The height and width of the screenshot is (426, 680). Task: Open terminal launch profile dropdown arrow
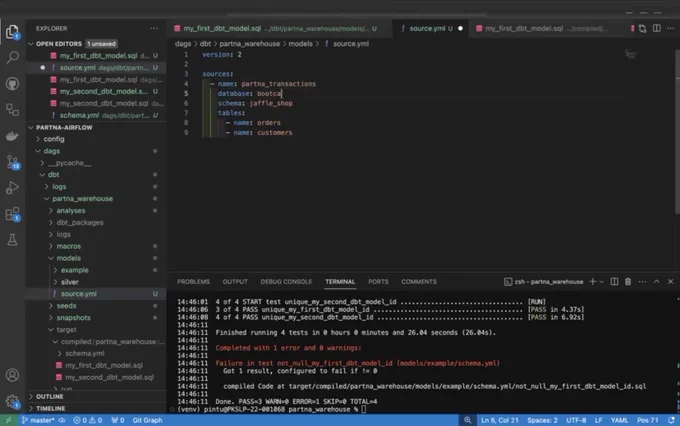[x=602, y=282]
